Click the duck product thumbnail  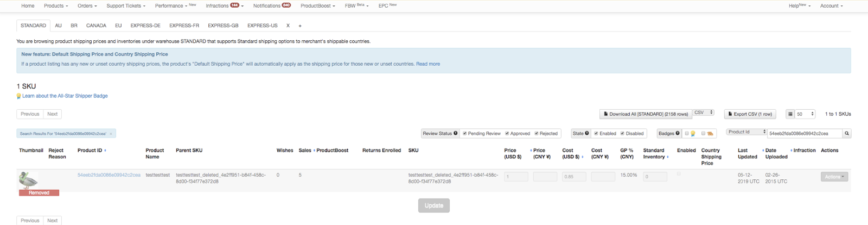pyautogui.click(x=28, y=180)
